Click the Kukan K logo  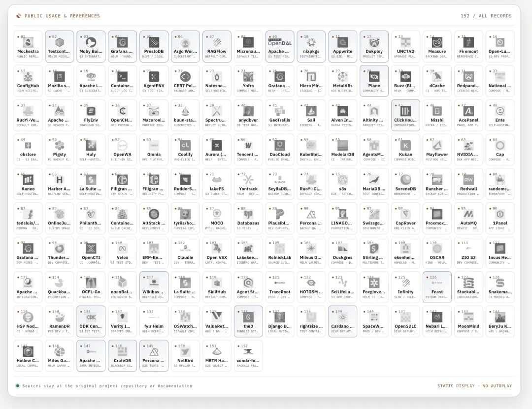[x=405, y=146]
